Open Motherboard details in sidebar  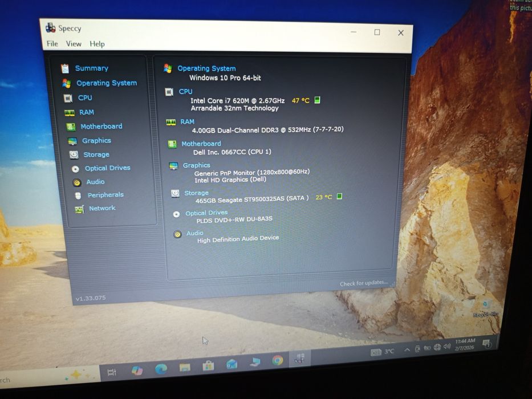click(x=101, y=126)
